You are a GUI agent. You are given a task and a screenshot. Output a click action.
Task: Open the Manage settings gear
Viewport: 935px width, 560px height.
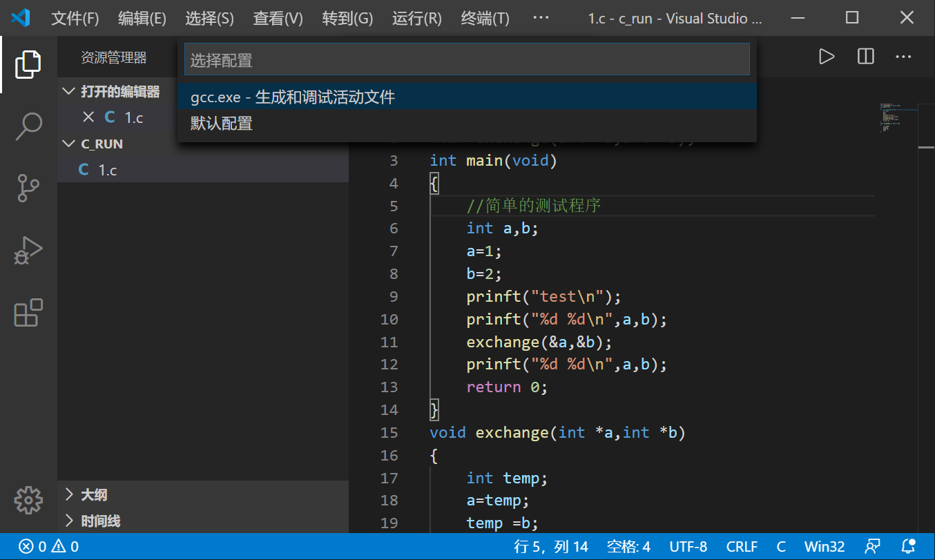click(28, 500)
